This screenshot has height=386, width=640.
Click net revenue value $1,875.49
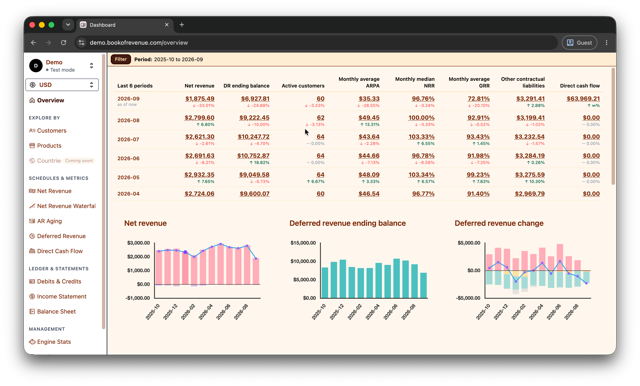coord(200,99)
